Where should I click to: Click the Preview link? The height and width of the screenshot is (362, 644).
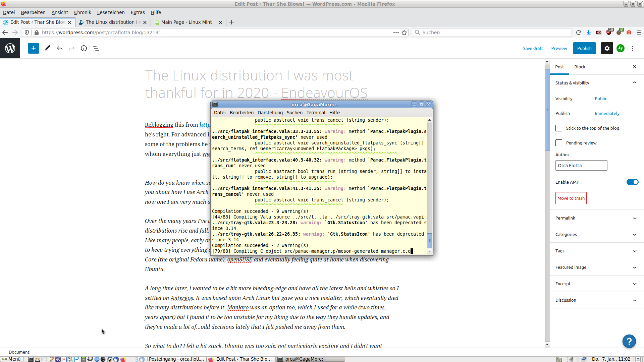[x=559, y=48]
